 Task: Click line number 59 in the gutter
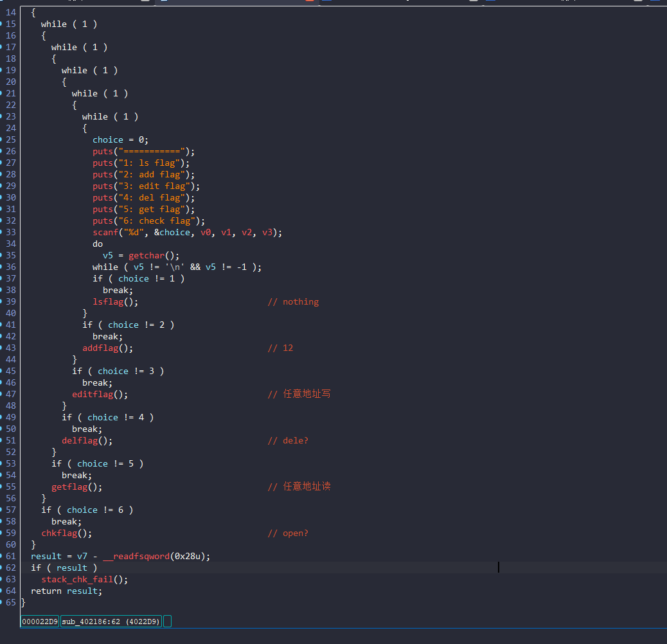(x=11, y=533)
